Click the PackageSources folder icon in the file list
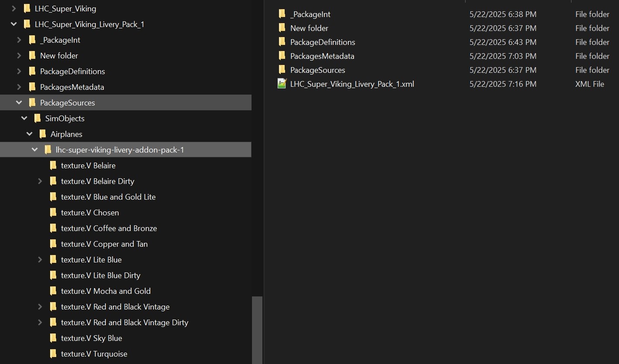 [x=282, y=70]
